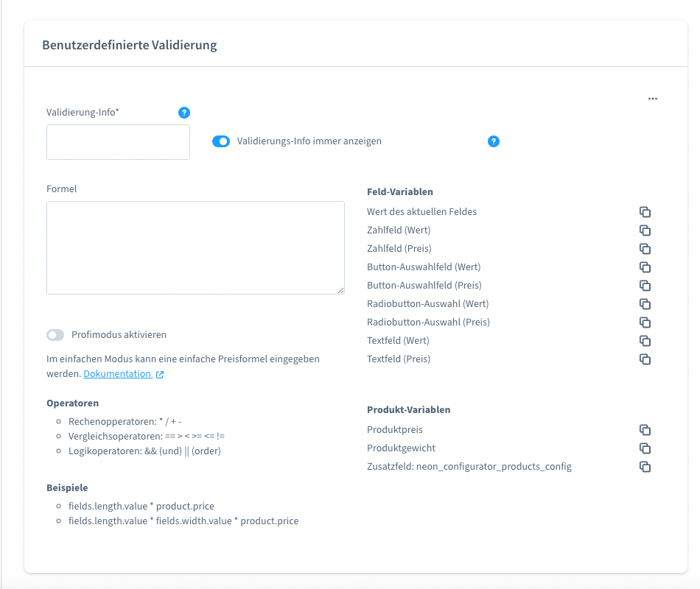
Task: Copy the Zahlfeld (Wert) variable
Action: pyautogui.click(x=645, y=230)
